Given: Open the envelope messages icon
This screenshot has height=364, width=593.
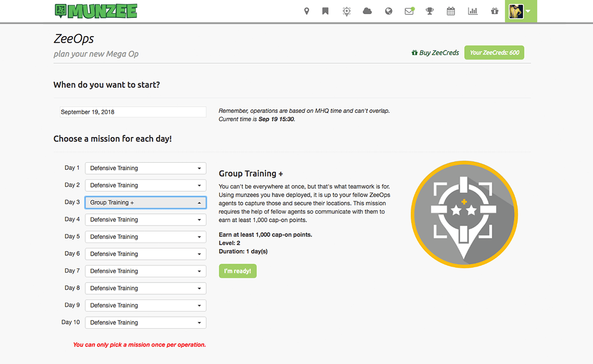Looking at the screenshot, I should coord(409,11).
